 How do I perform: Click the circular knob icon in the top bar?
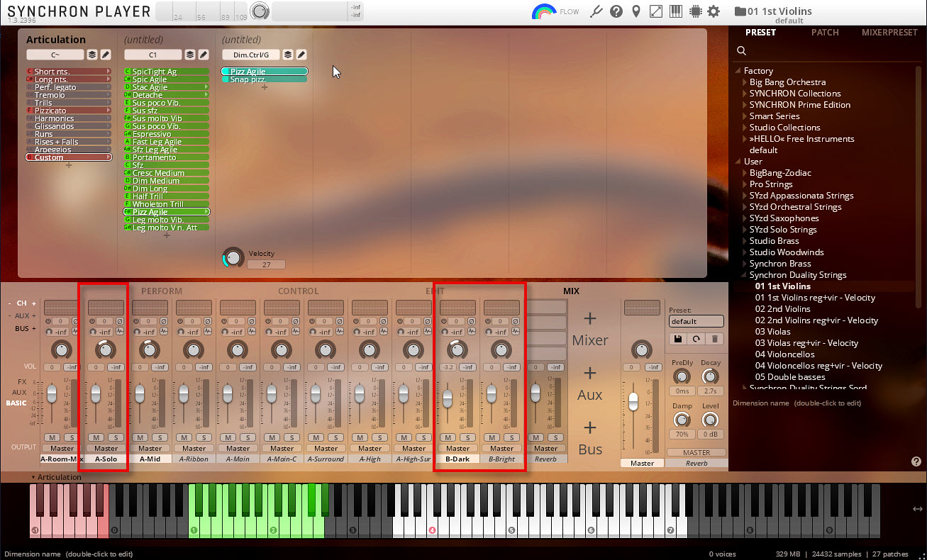(260, 11)
